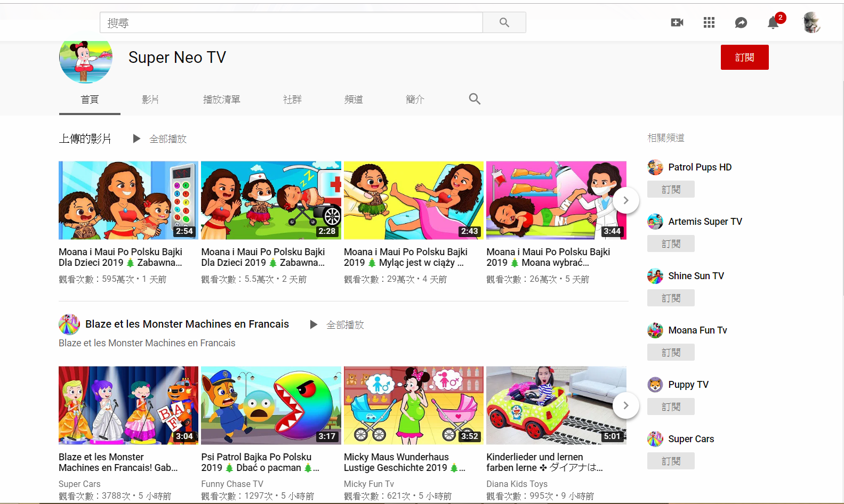Switch to the 簡介 tab
844x504 pixels.
click(x=415, y=99)
